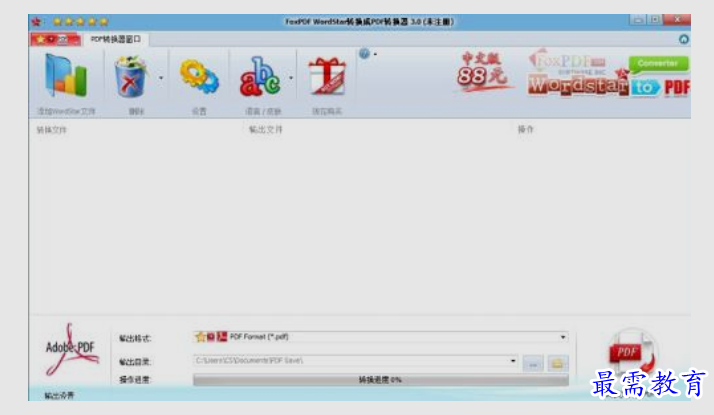
Task: Minimize the FoxPDF window
Action: click(x=638, y=20)
